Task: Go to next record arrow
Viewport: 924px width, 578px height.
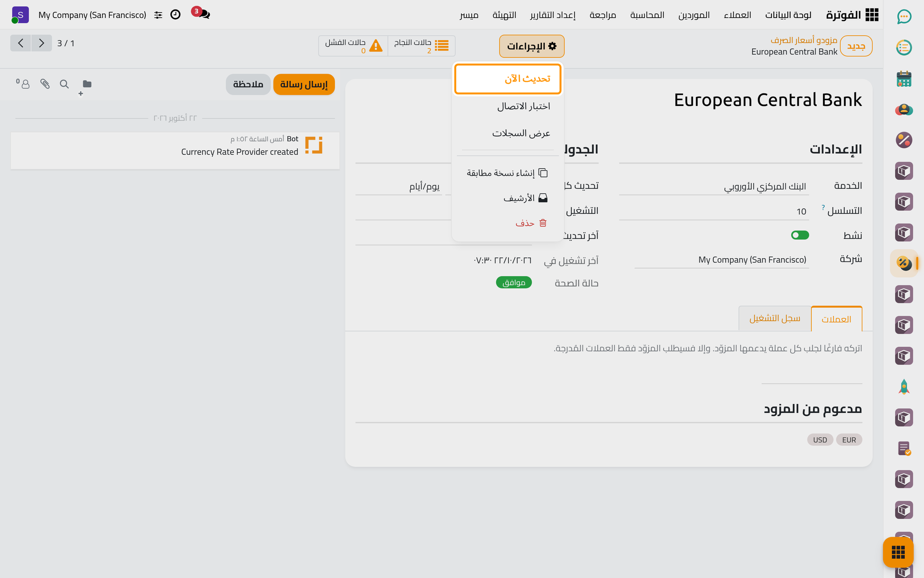Action: [x=42, y=43]
